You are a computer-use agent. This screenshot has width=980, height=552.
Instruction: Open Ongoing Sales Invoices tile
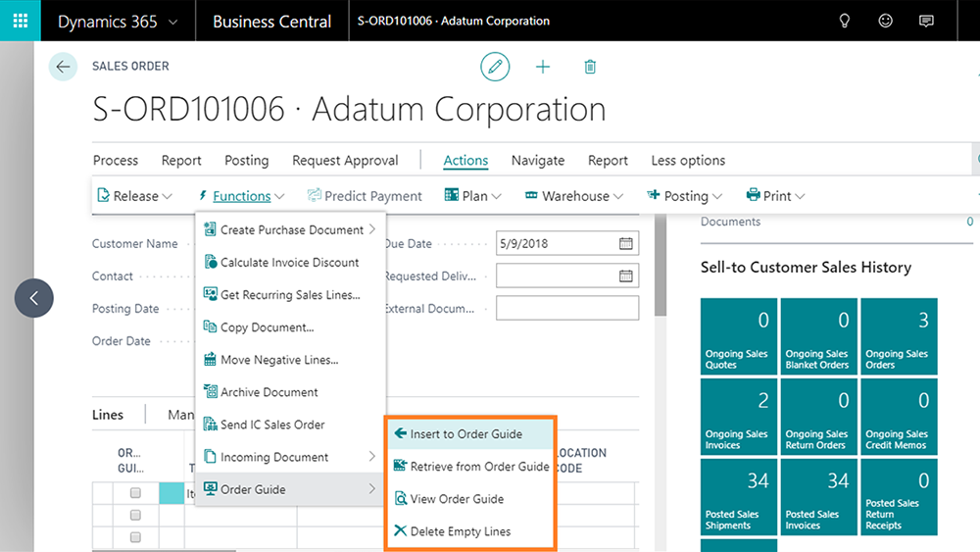pyautogui.click(x=739, y=417)
